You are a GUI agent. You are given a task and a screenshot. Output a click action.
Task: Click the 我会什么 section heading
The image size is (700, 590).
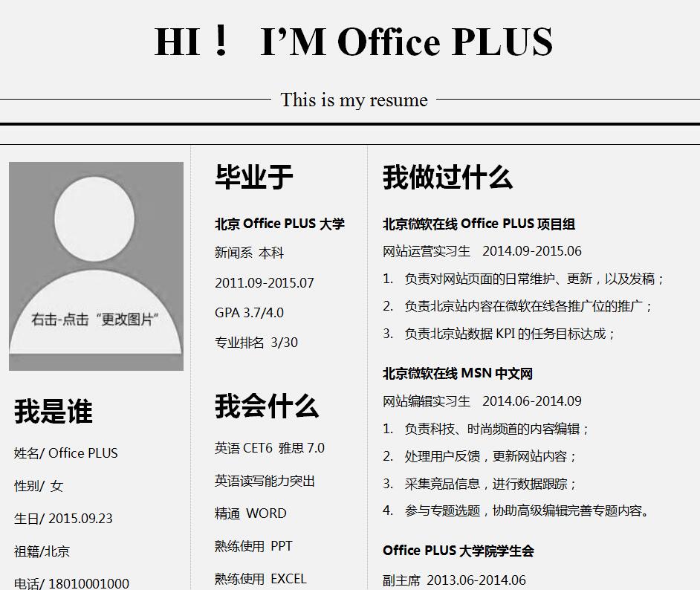tap(267, 406)
